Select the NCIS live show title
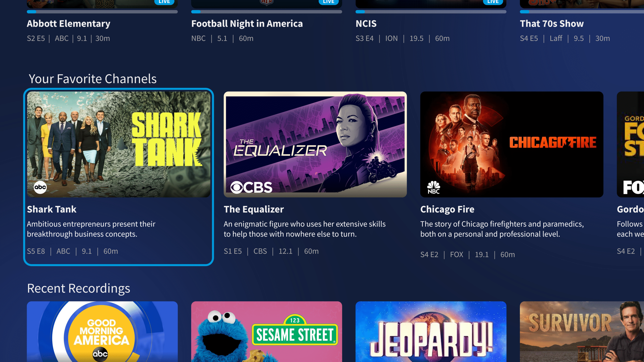The image size is (644, 362). click(x=366, y=24)
